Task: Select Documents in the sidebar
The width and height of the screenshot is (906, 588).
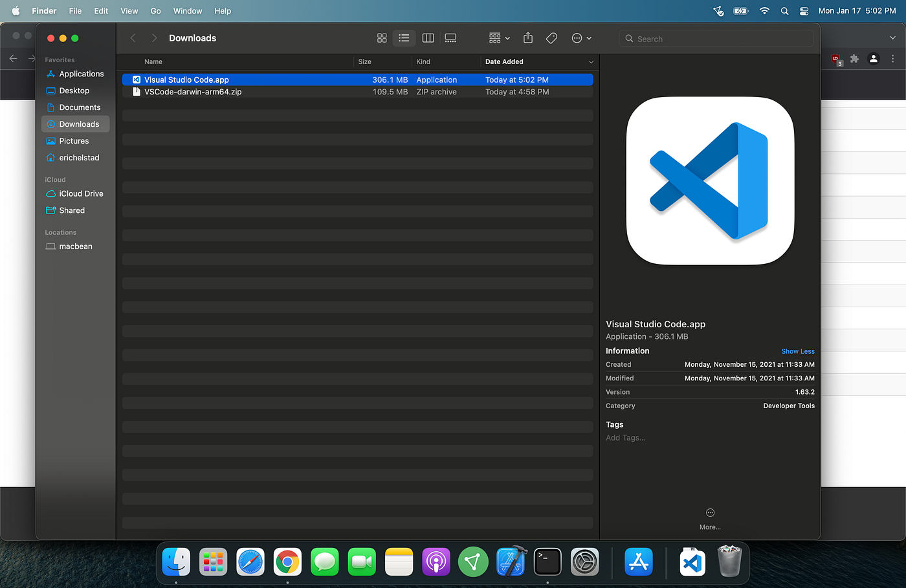Action: coord(80,107)
